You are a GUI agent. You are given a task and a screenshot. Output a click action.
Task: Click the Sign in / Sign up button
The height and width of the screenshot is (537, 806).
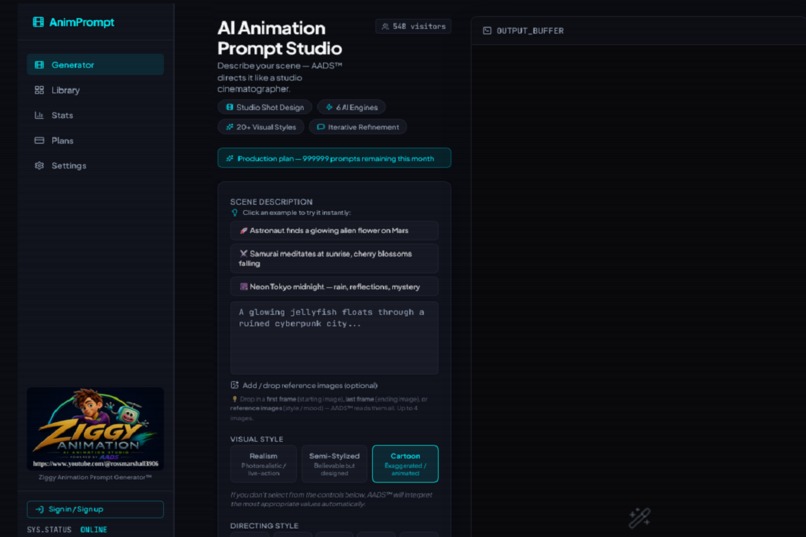click(x=95, y=509)
